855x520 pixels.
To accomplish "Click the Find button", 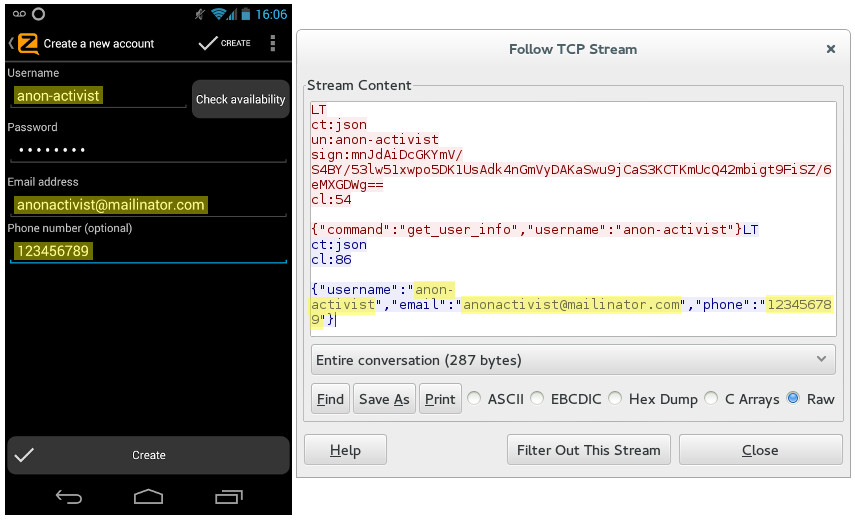I will [x=330, y=399].
